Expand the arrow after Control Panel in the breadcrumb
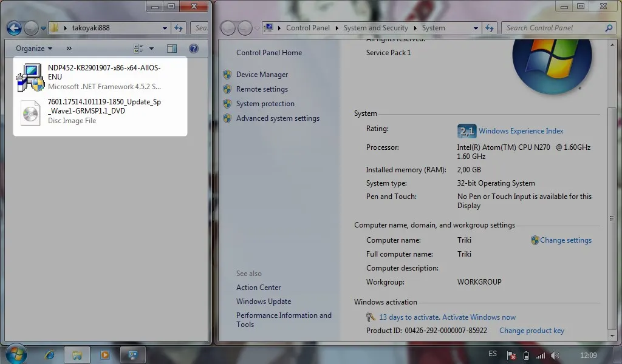 click(x=337, y=28)
